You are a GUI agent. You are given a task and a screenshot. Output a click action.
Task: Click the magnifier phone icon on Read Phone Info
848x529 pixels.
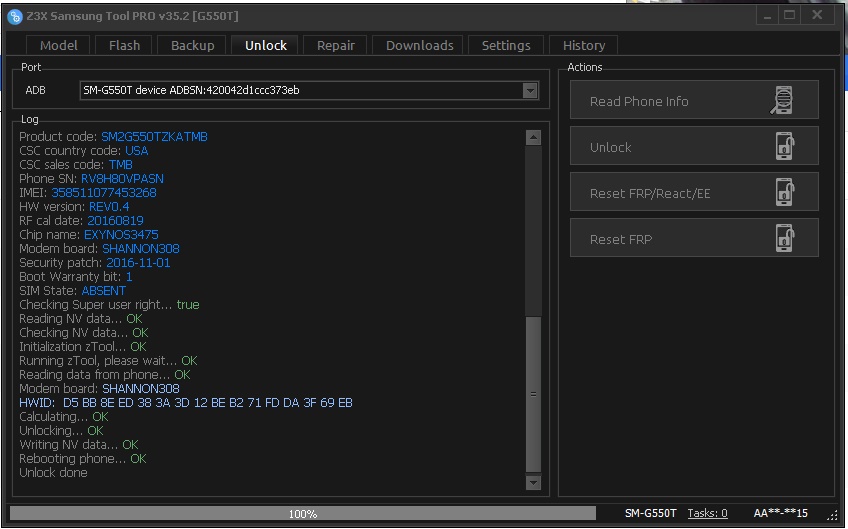[782, 101]
